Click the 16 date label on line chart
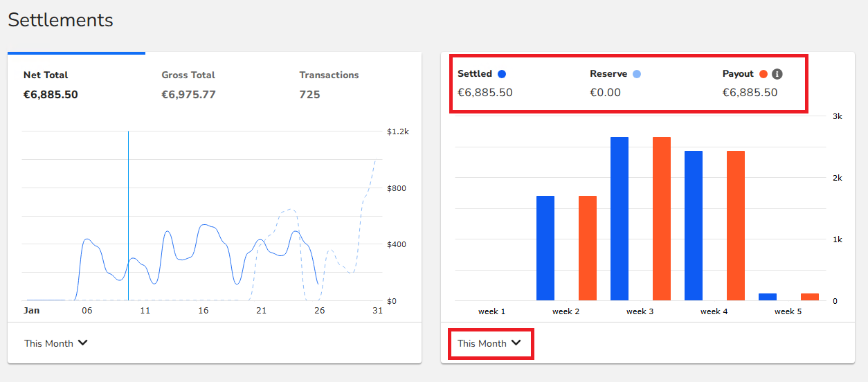868x382 pixels. [204, 311]
